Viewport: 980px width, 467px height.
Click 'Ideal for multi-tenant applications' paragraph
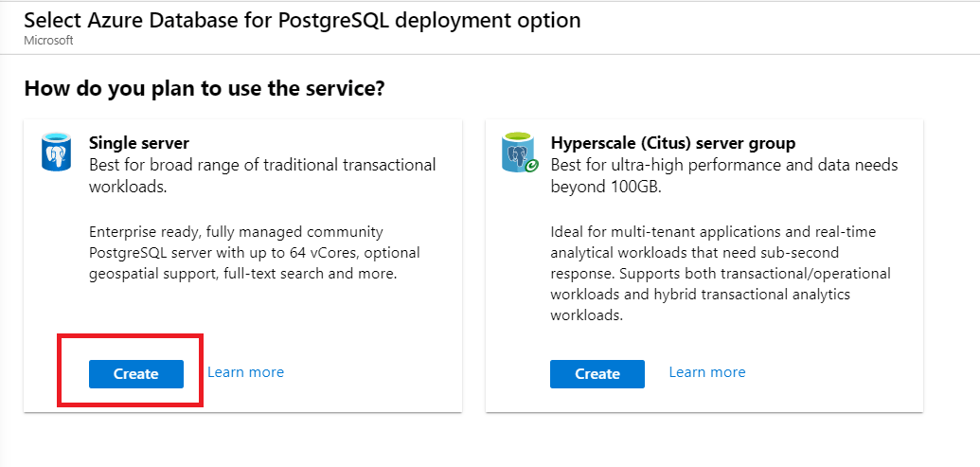tap(721, 274)
